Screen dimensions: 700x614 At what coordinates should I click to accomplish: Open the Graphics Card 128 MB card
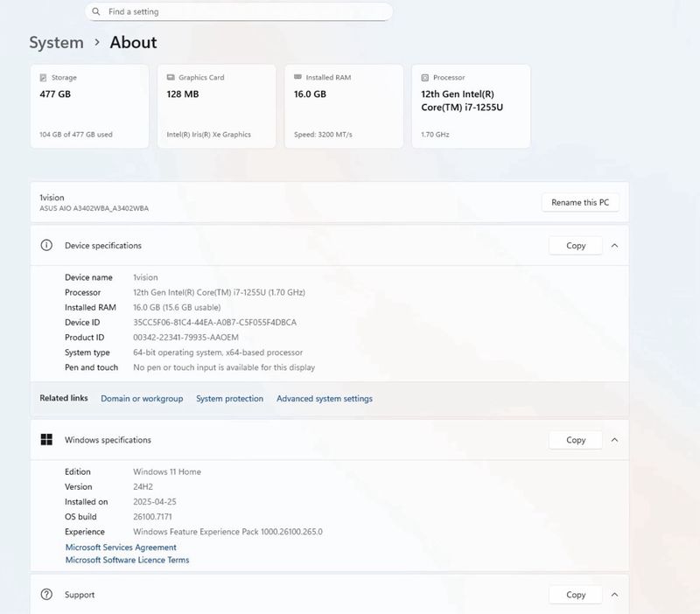(x=216, y=106)
